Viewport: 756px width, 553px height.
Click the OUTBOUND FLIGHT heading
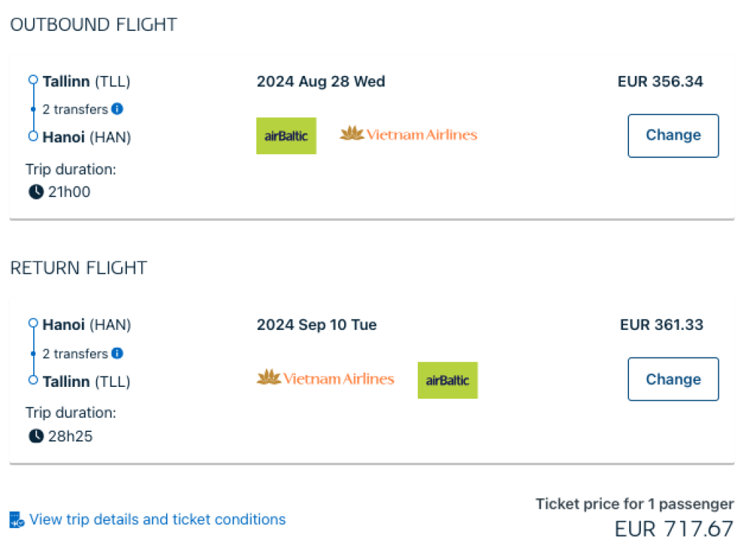click(94, 24)
